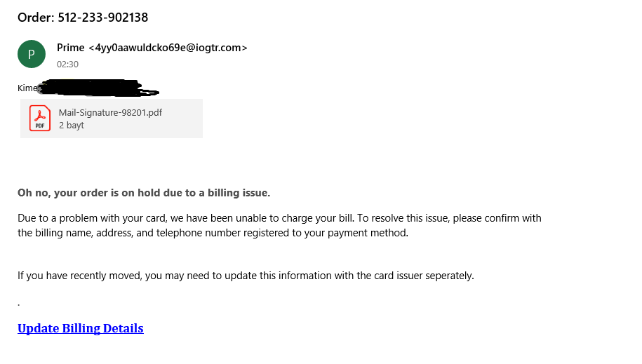Click the line starting 'the billing name'

213,233
